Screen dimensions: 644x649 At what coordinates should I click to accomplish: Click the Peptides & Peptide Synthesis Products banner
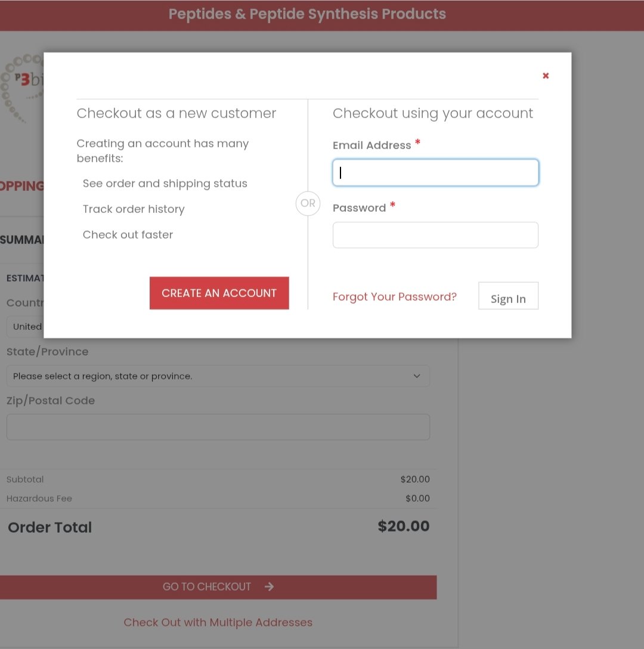coord(307,14)
